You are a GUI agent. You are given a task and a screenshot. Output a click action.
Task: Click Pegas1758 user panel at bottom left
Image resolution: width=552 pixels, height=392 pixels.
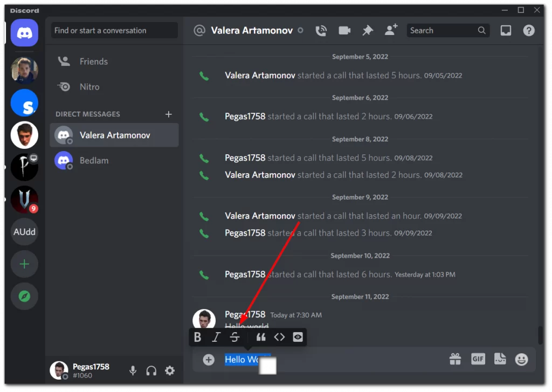click(80, 370)
